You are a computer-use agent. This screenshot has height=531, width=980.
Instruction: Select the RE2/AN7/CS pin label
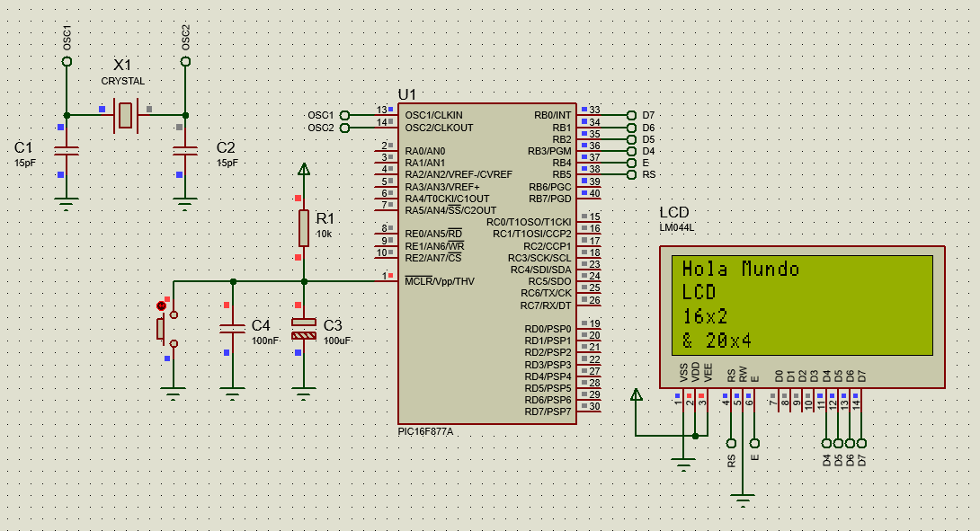[433, 258]
